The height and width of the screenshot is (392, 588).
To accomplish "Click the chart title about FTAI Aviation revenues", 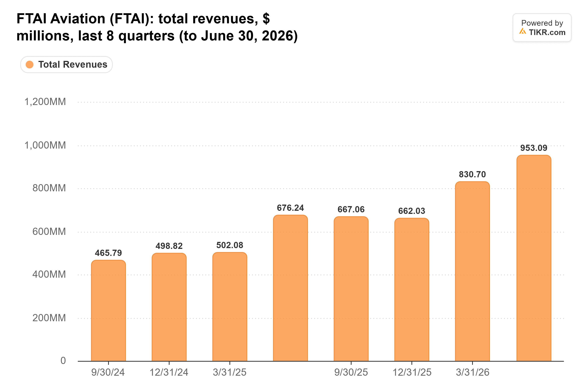I will [x=157, y=27].
